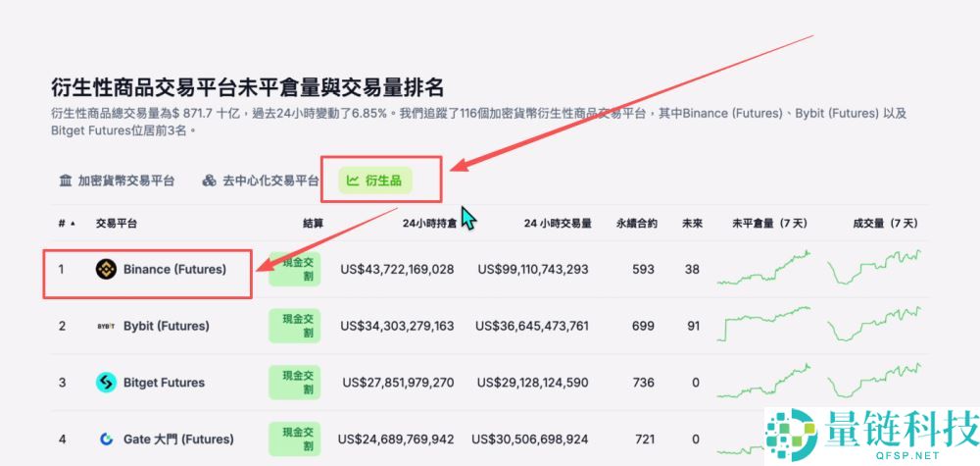The height and width of the screenshot is (466, 980).
Task: Click 未平倉量（7 天）column header
Action: click(x=770, y=224)
